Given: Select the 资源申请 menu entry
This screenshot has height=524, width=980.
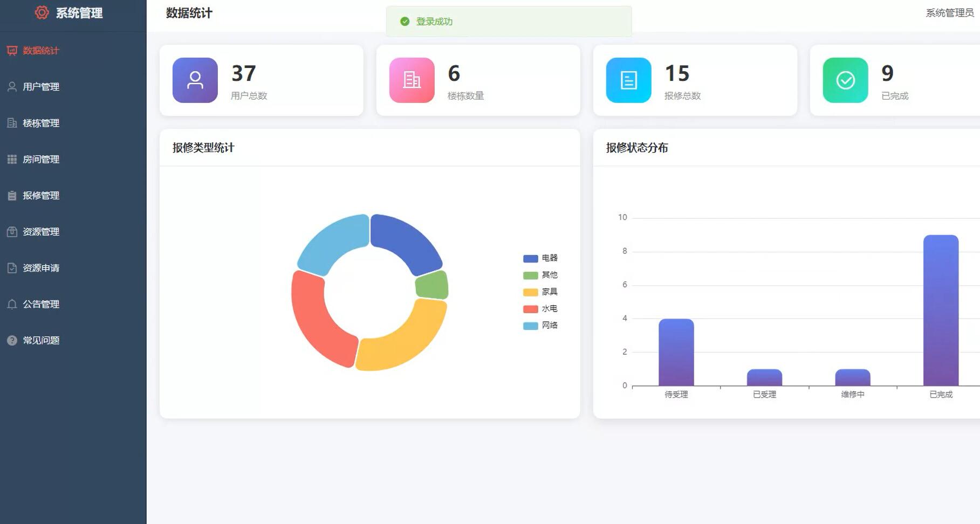Looking at the screenshot, I should tap(73, 267).
